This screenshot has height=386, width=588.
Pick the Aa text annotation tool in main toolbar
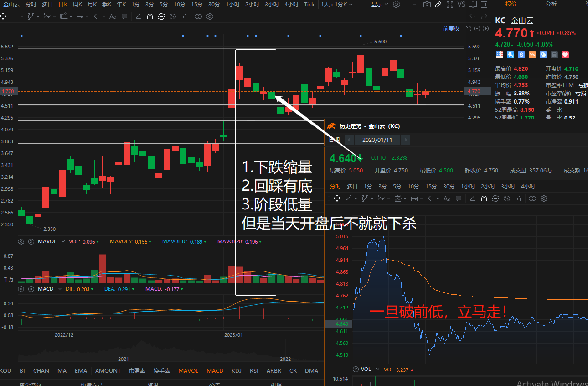[113, 16]
